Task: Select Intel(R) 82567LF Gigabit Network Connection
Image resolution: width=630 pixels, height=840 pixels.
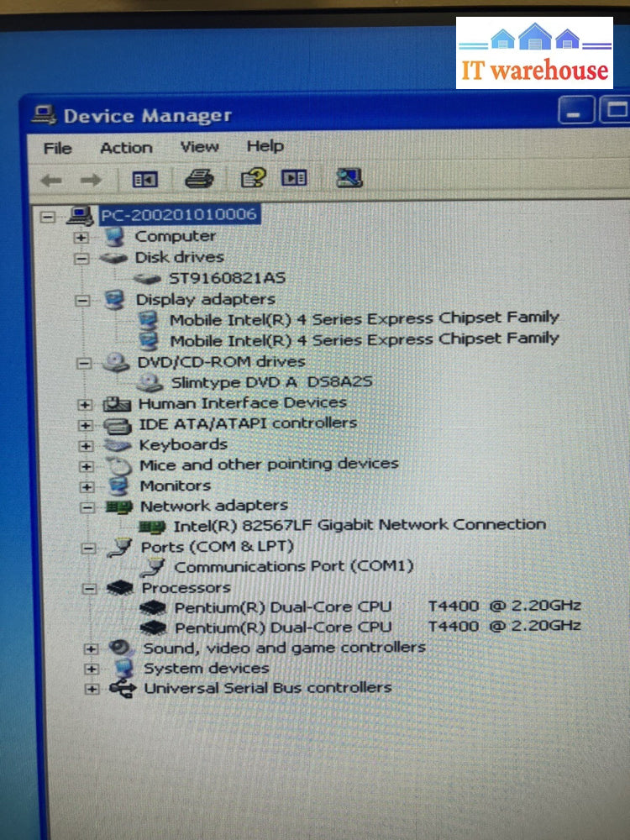Action: 360,525
